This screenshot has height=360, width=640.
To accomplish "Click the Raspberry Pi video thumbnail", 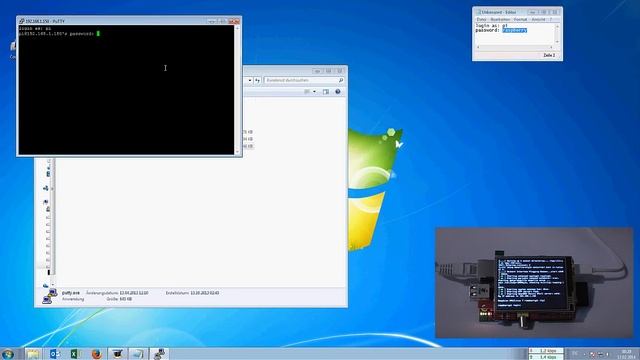I will click(x=534, y=283).
